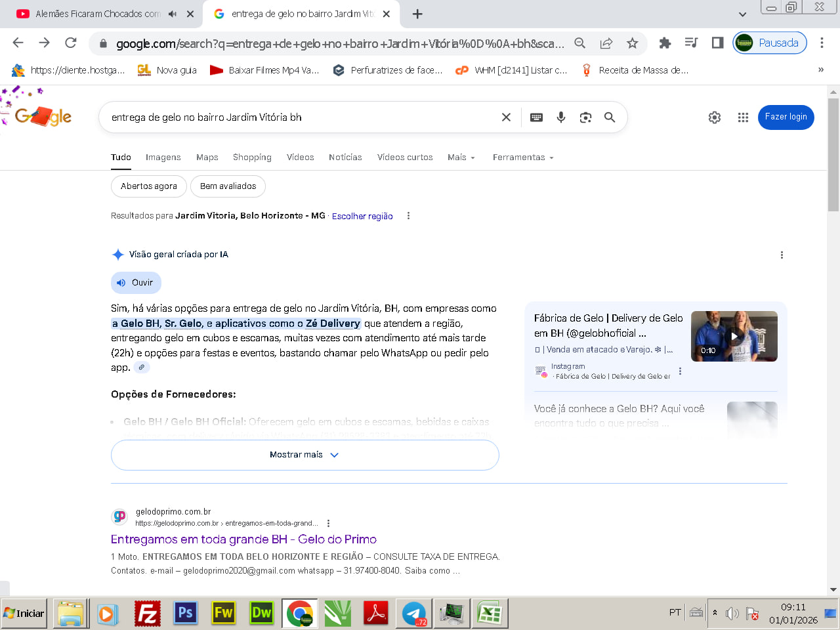Toggle the Abertos agora filter chip
The image size is (840, 630).
(x=149, y=186)
